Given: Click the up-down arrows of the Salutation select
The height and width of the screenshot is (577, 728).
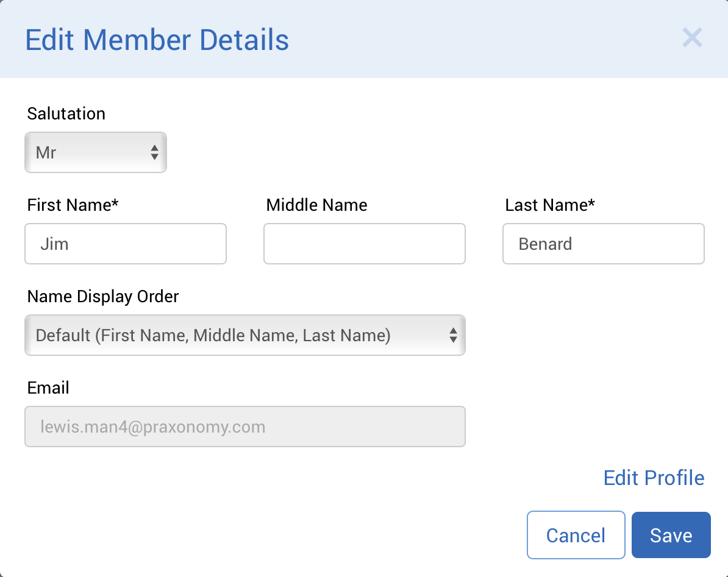Looking at the screenshot, I should 154,152.
